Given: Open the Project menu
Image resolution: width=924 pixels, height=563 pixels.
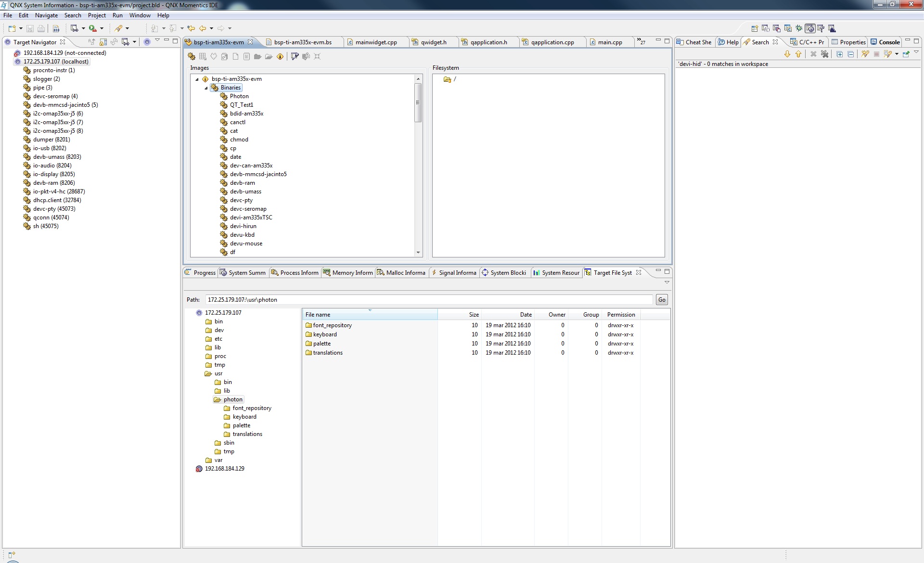Looking at the screenshot, I should coord(97,15).
